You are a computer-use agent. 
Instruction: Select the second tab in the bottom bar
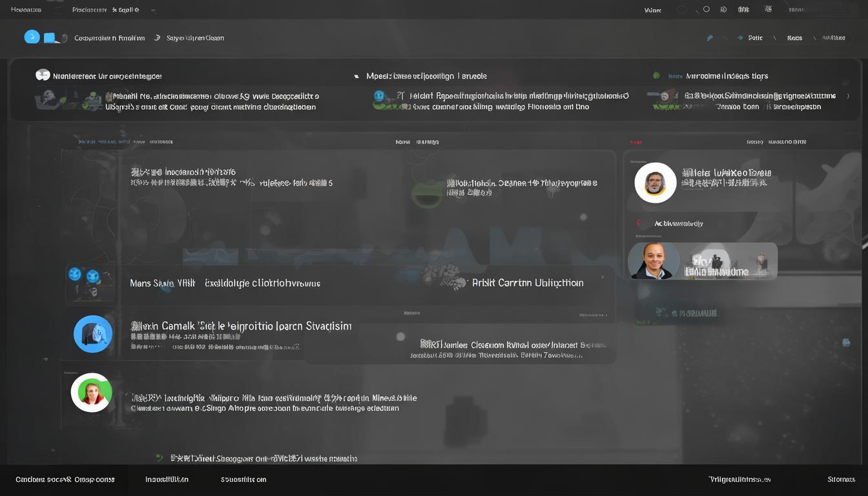(x=167, y=479)
